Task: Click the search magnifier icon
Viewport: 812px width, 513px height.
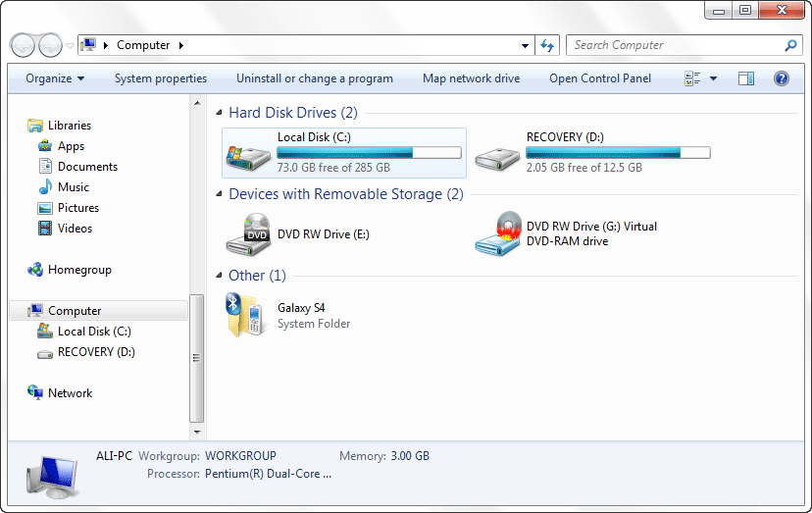Action: click(x=790, y=45)
